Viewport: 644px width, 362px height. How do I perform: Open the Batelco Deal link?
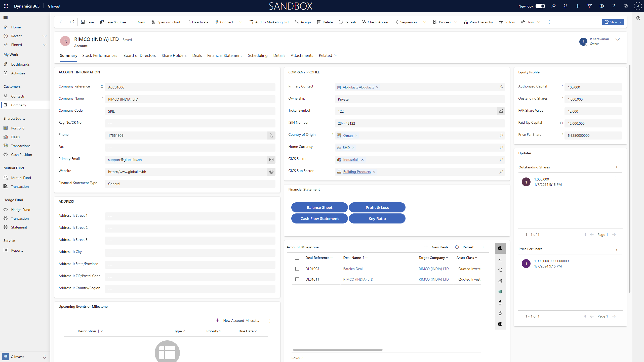[x=353, y=269]
